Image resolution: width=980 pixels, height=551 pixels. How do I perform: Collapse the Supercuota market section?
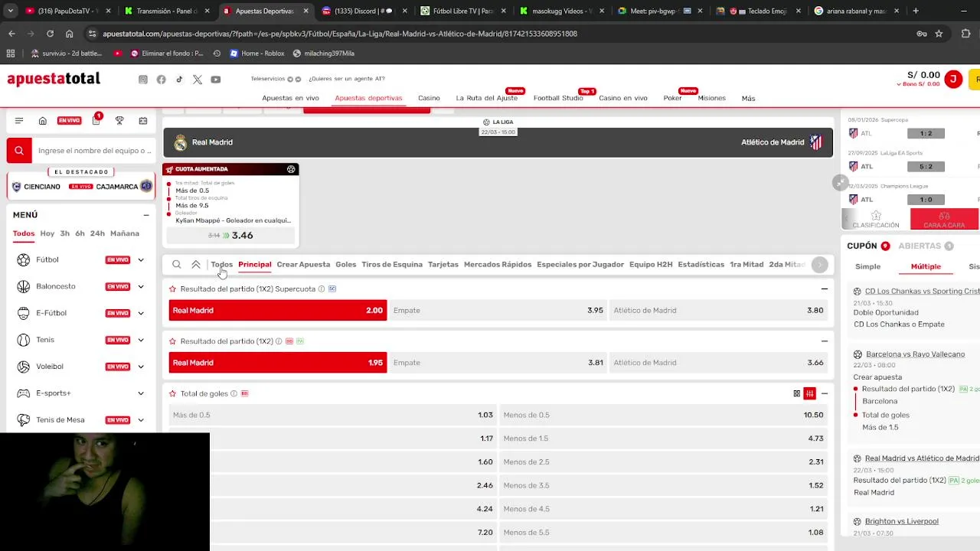pyautogui.click(x=825, y=289)
